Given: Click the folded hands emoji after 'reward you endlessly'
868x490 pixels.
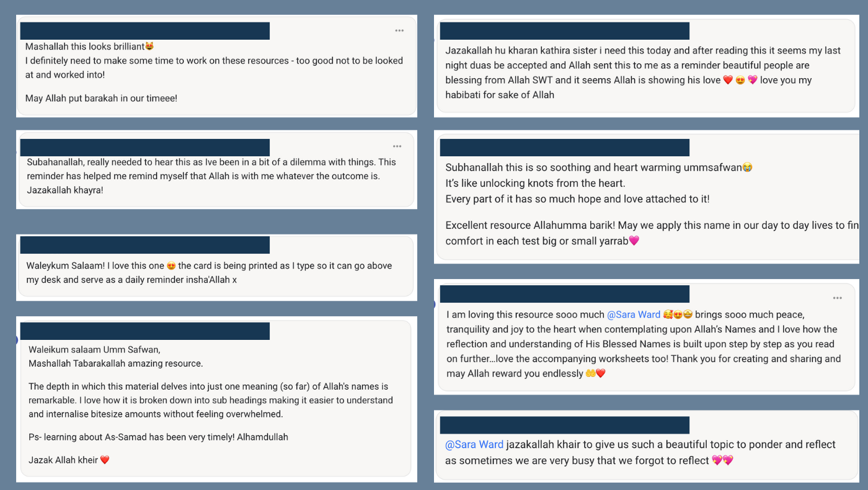Looking at the screenshot, I should click(x=590, y=374).
